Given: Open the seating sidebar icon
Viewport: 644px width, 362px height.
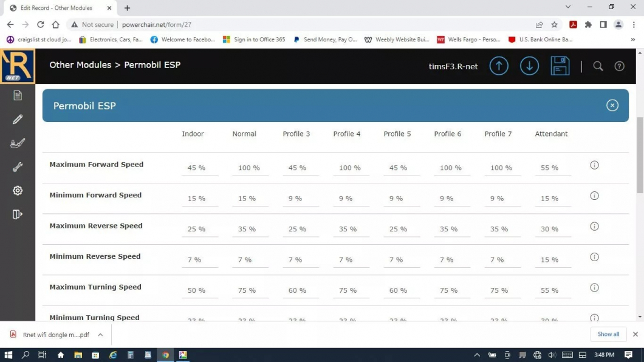Looking at the screenshot, I should click(x=17, y=143).
